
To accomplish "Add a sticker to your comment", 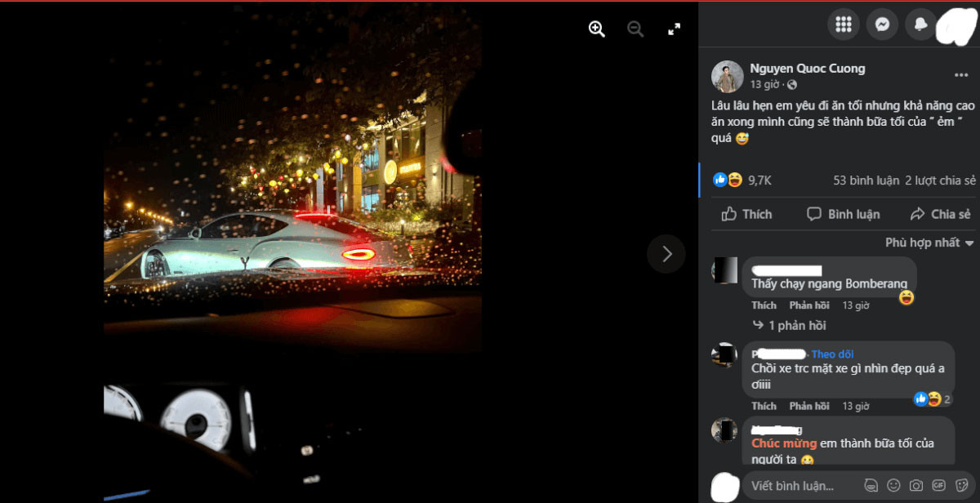I will click(x=960, y=485).
